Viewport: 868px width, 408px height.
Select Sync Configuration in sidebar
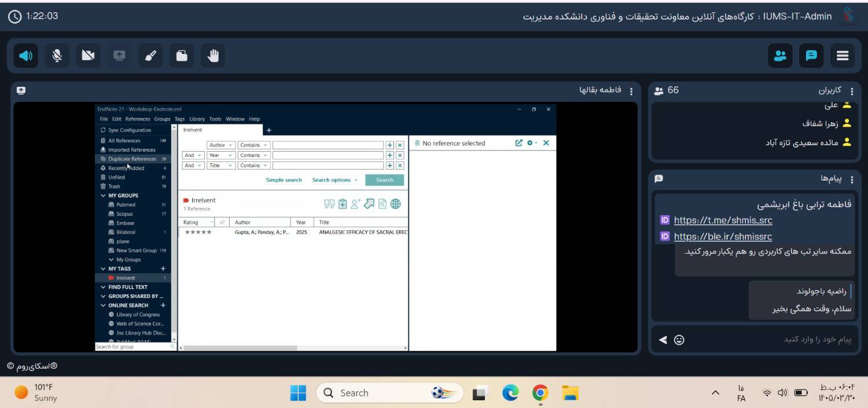point(133,130)
